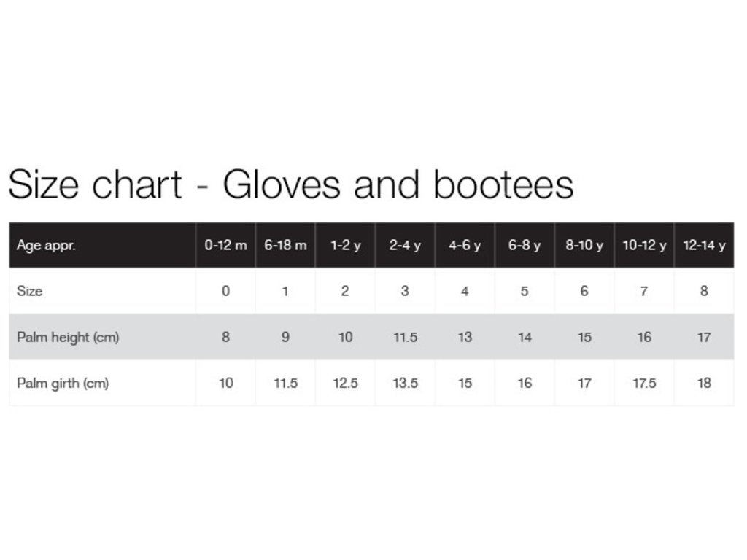Click the '10-12 y' column header
Screen dimensions: 747x560
[x=644, y=246]
